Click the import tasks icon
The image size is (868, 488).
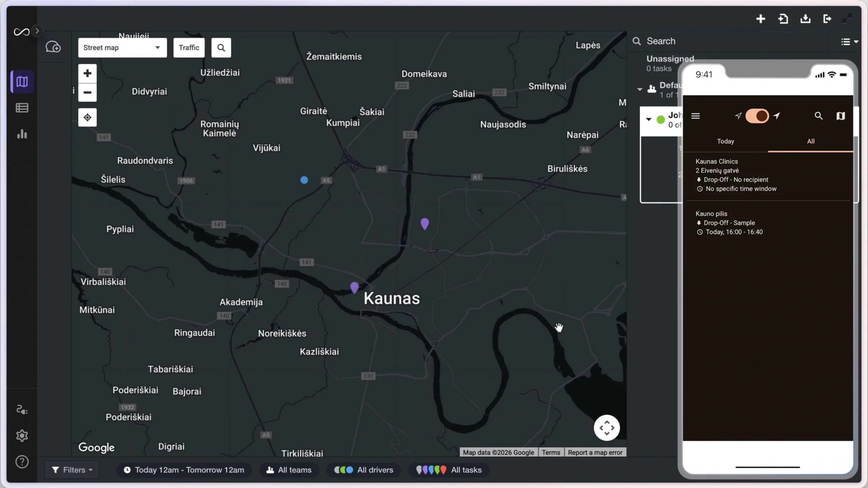(783, 19)
